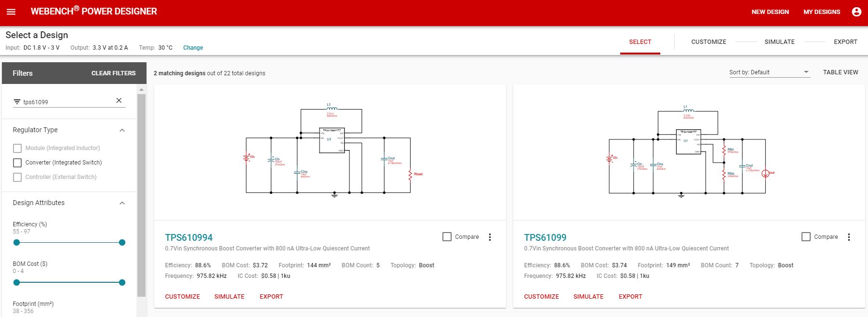Screen dimensions: 868x317
Task: Toggle Controller (External Switch) checkbox
Action: click(x=17, y=177)
